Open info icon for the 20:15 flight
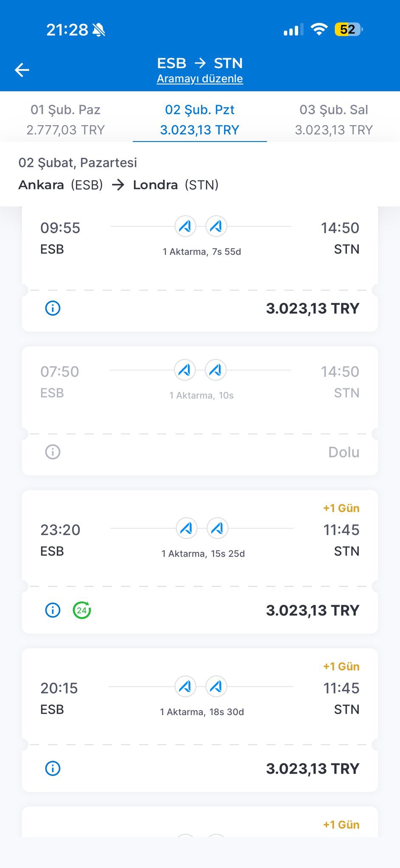The image size is (400, 868). click(x=53, y=768)
